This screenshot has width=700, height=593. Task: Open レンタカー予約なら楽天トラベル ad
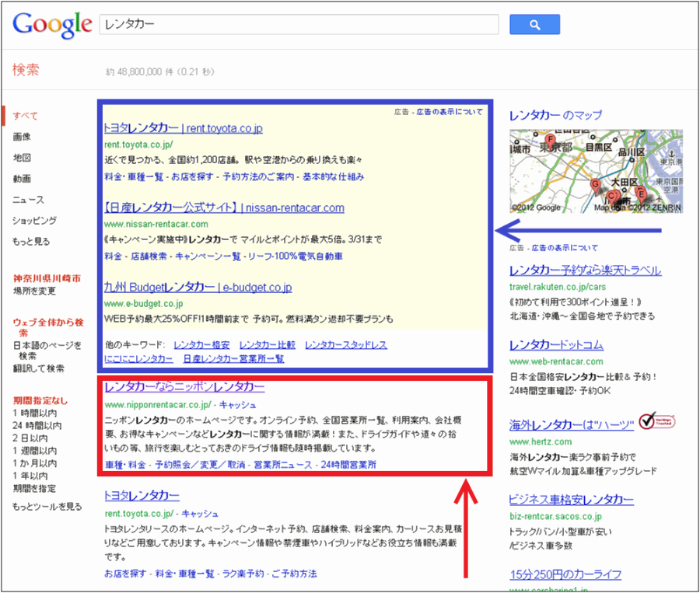585,270
